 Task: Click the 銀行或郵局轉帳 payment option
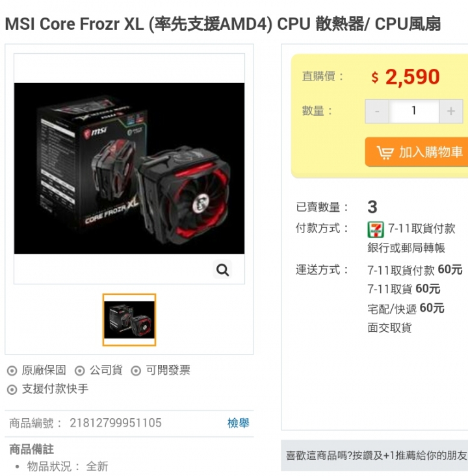coord(406,248)
